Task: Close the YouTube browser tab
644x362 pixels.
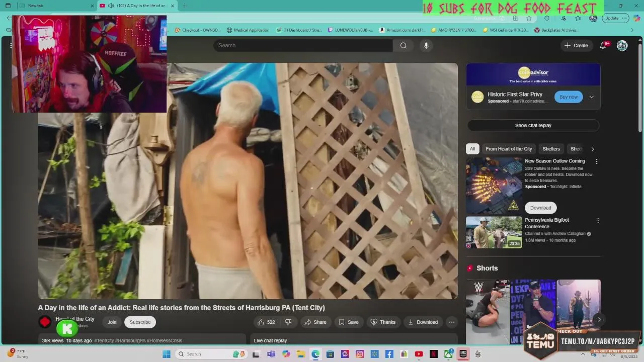Action: click(x=173, y=6)
